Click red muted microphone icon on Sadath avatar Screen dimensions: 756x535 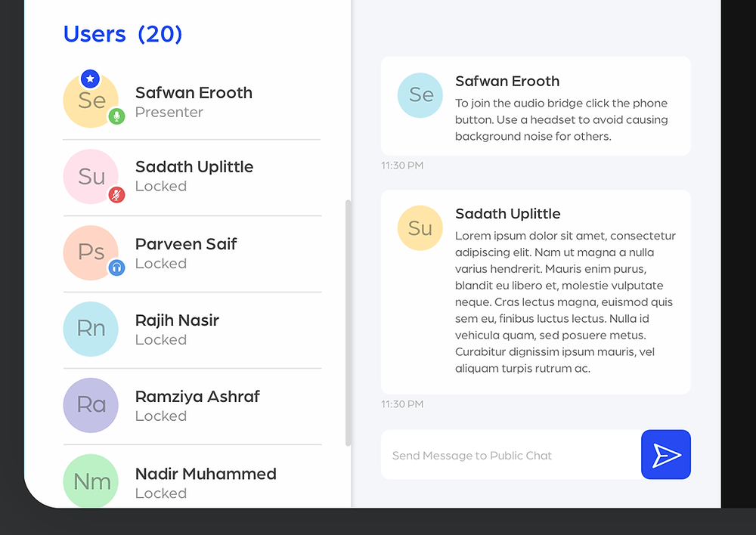click(x=116, y=195)
